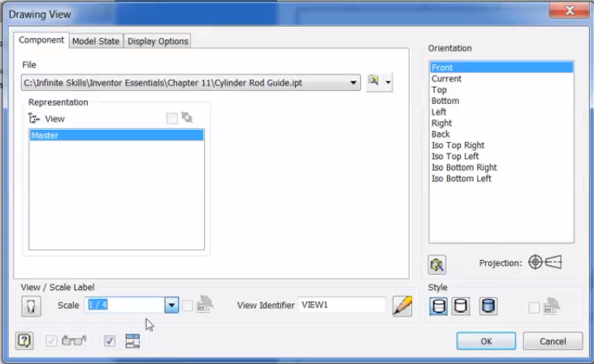
Task: Toggle the checkbox beside the bottom layout icon
Action: (x=110, y=341)
